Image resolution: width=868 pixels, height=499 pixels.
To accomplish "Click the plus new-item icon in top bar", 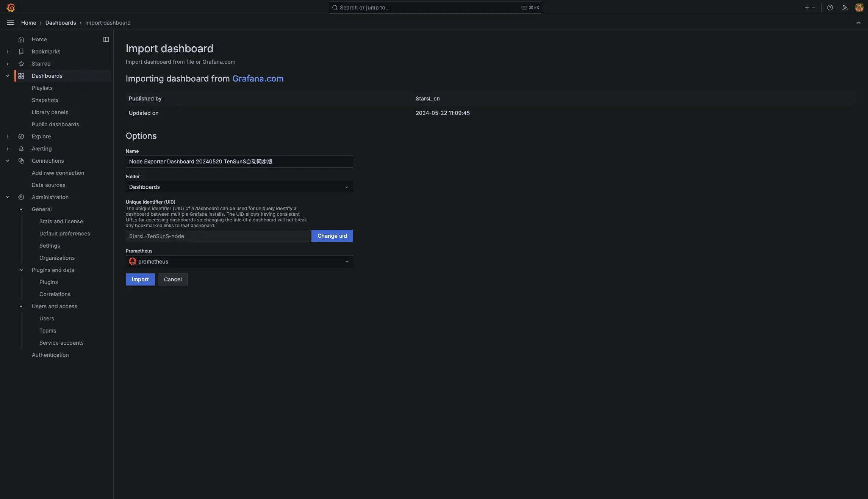I will [x=807, y=8].
